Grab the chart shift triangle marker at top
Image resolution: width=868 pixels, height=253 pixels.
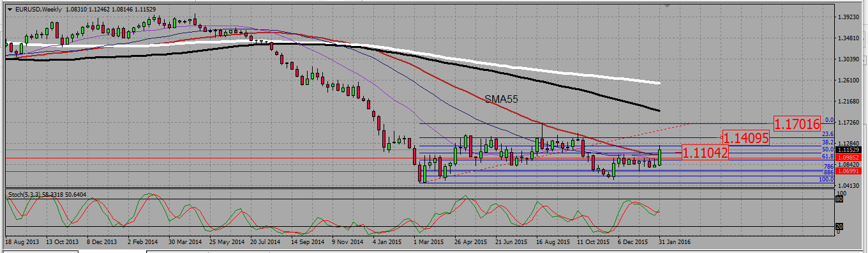[x=668, y=6]
